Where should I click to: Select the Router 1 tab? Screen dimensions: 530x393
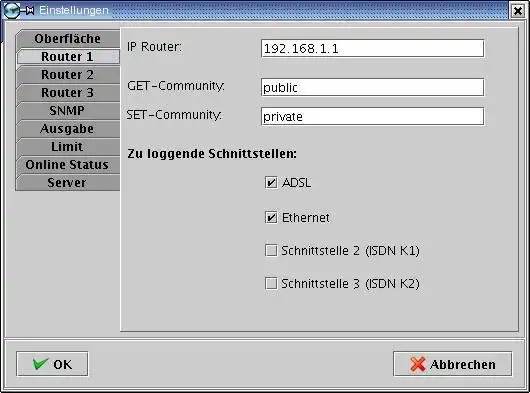(68, 57)
